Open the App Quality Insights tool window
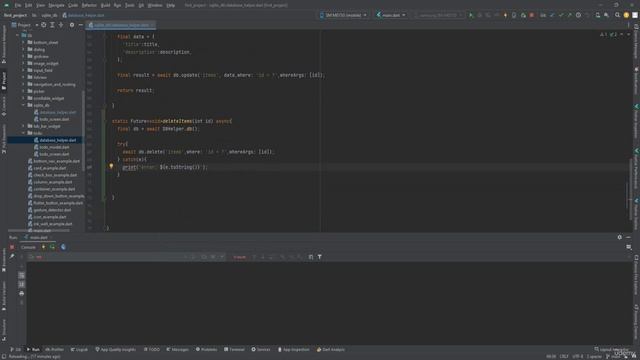 point(116,349)
